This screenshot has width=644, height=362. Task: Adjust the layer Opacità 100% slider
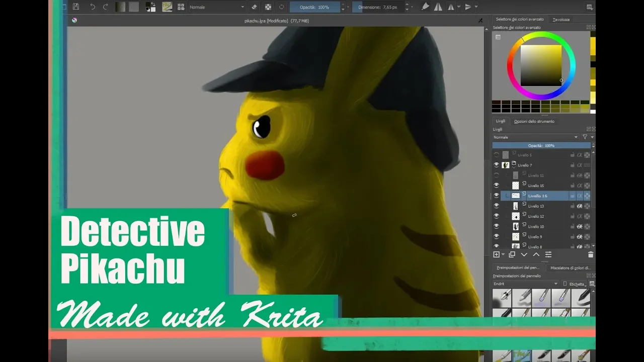click(541, 145)
